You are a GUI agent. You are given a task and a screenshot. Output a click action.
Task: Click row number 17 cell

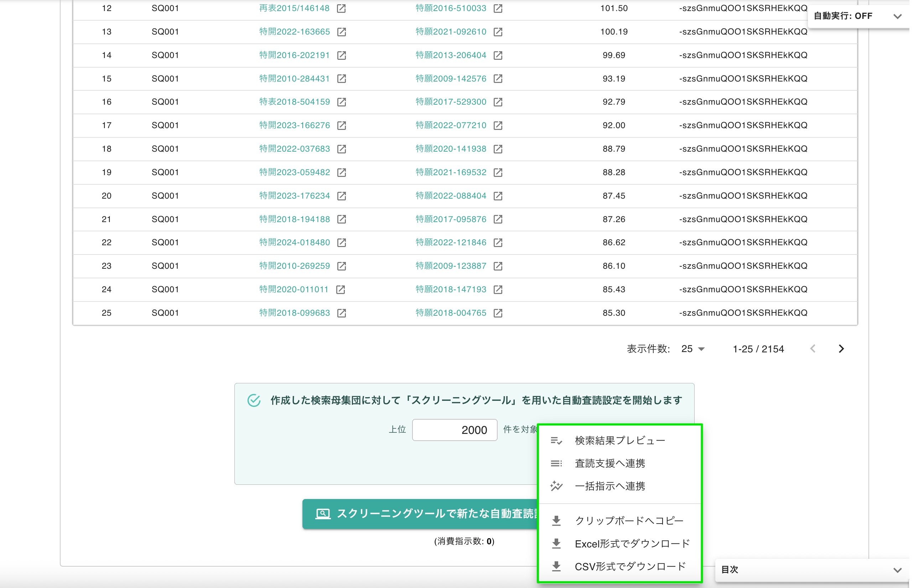coord(107,125)
